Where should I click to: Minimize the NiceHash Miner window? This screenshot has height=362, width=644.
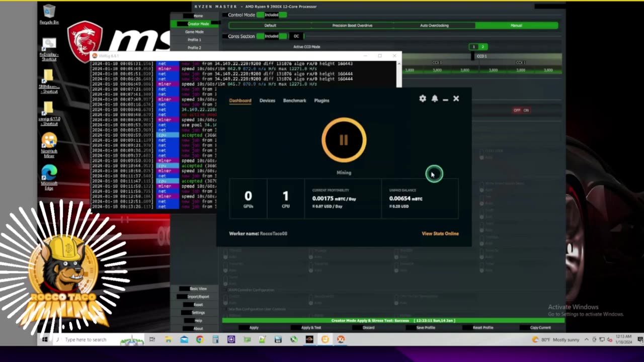[x=445, y=99]
